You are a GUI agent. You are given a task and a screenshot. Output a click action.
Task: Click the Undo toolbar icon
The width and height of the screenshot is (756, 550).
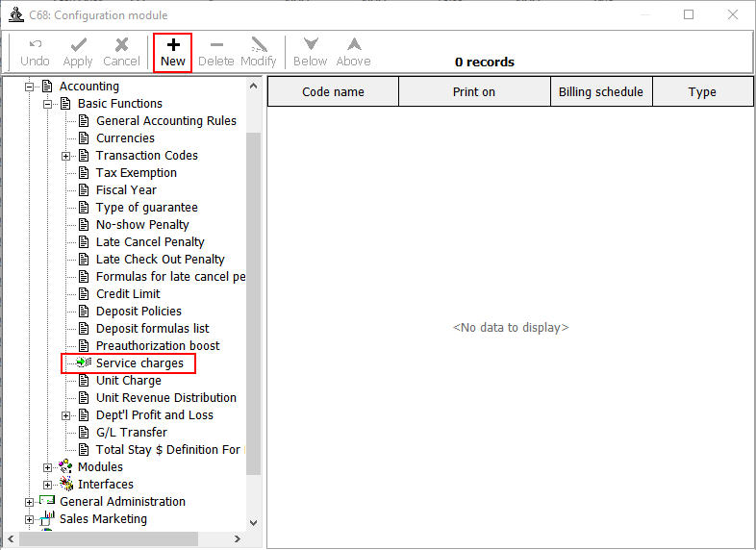pos(35,44)
